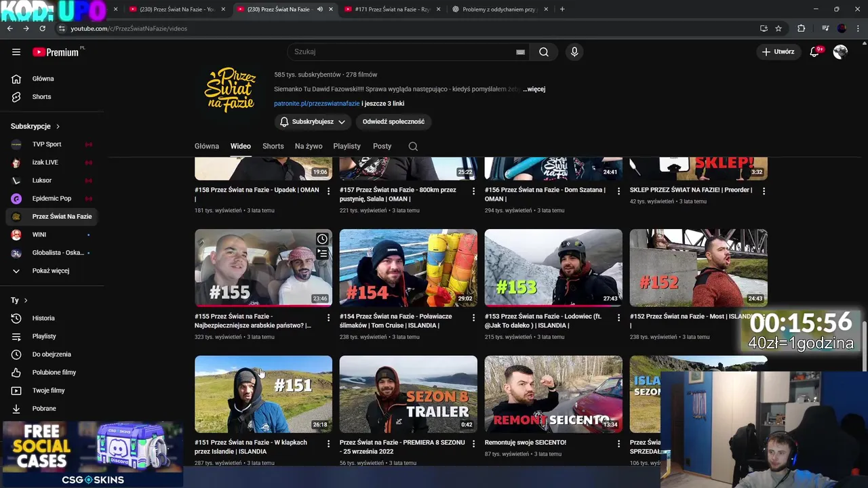
Task: Open options menu for video #151
Action: click(328, 443)
